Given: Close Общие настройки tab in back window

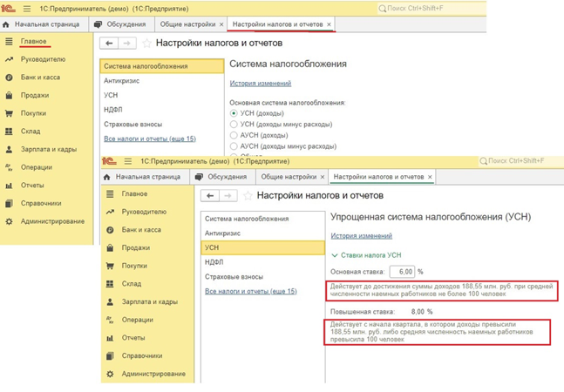Looking at the screenshot, I should pos(221,24).
